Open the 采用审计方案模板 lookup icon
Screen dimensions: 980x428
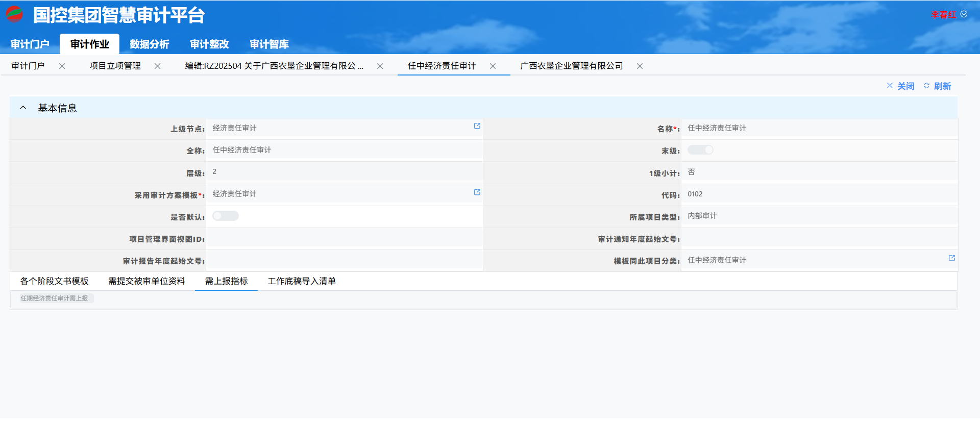click(477, 192)
